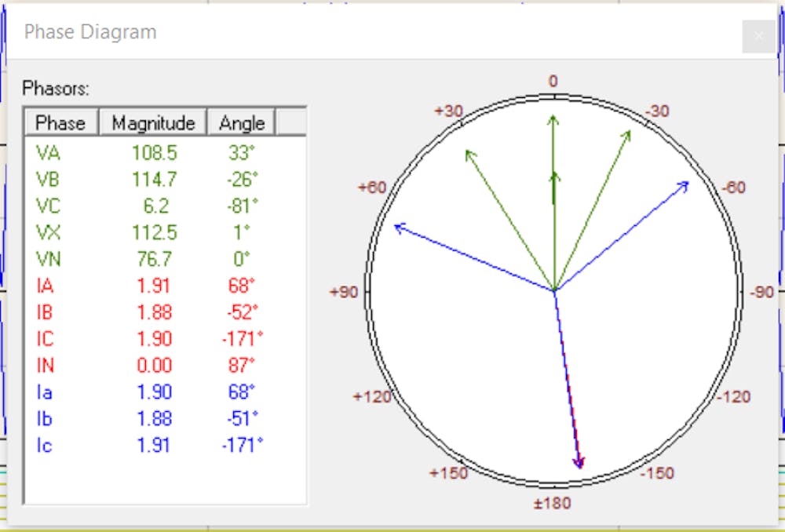The height and width of the screenshot is (532, 785).
Task: Click VN magnitude value 76.7
Action: [x=154, y=259]
